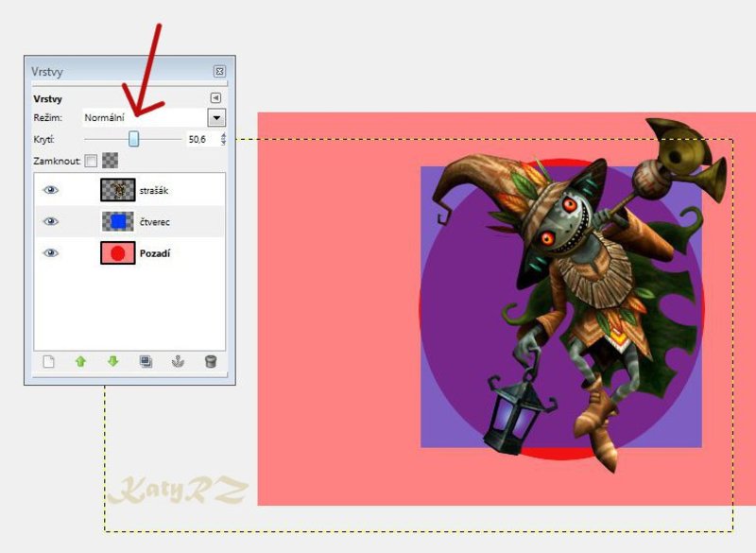
Task: Hide the strašák layer
Action: (x=51, y=190)
